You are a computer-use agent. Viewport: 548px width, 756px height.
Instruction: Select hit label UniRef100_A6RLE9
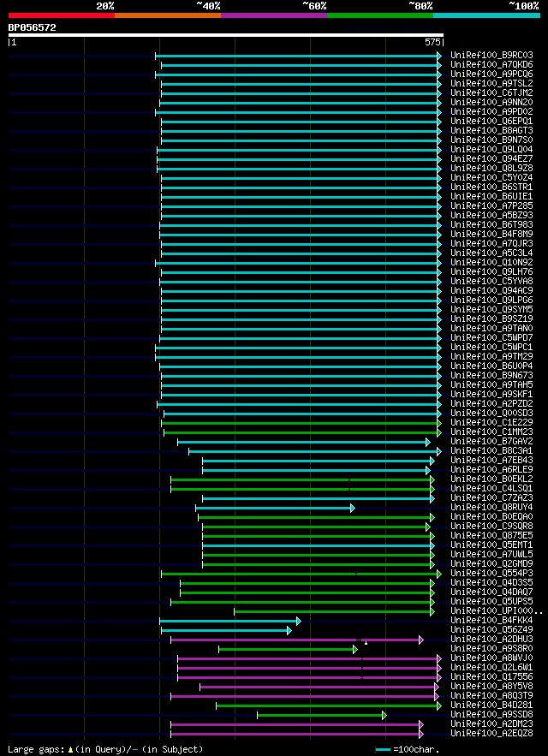point(491,469)
